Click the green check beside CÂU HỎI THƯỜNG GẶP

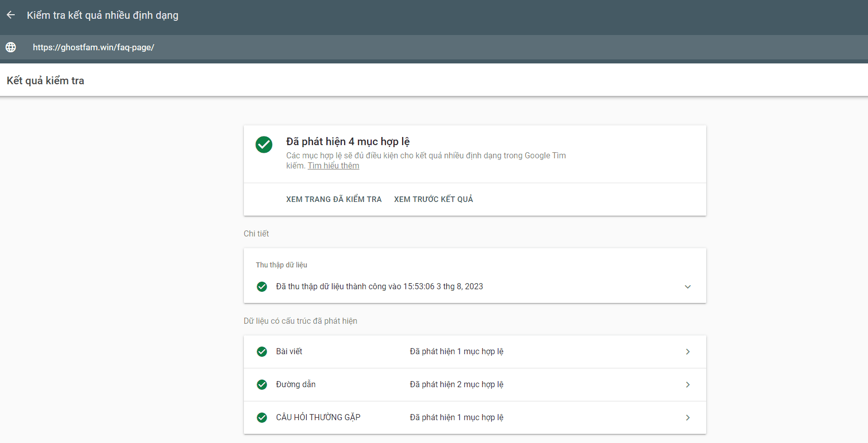262,418
